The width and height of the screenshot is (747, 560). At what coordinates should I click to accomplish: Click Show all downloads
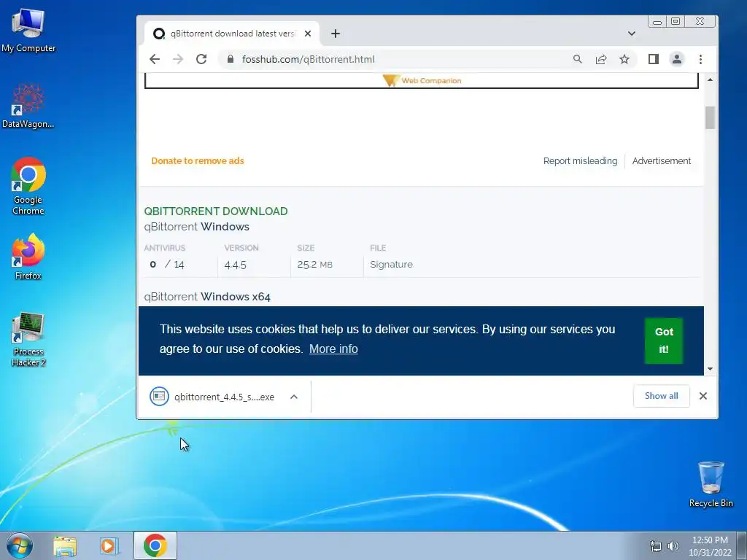tap(661, 396)
